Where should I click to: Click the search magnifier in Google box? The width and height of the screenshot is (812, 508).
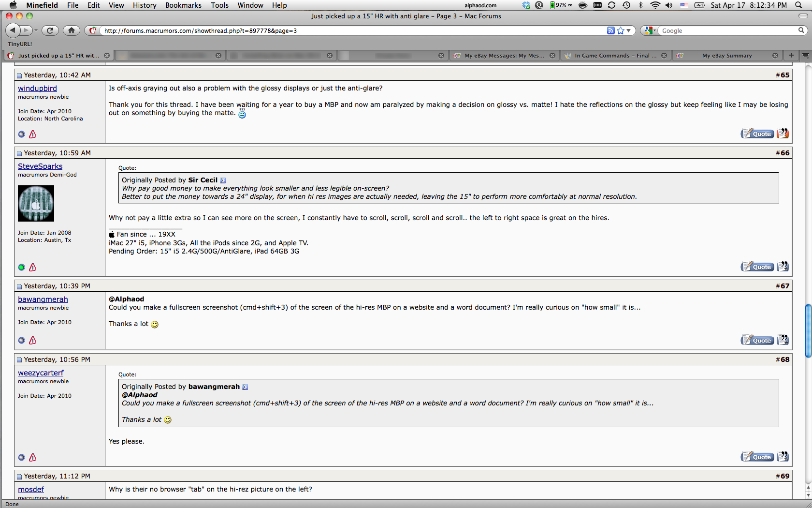(801, 30)
